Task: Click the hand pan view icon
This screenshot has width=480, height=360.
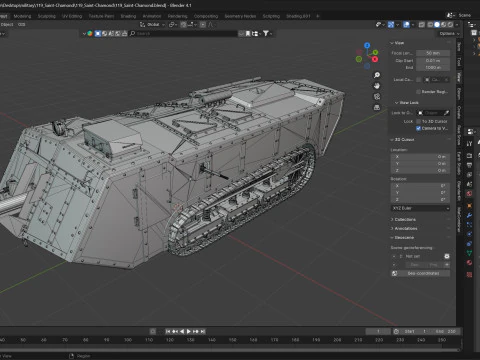Action: (377, 86)
